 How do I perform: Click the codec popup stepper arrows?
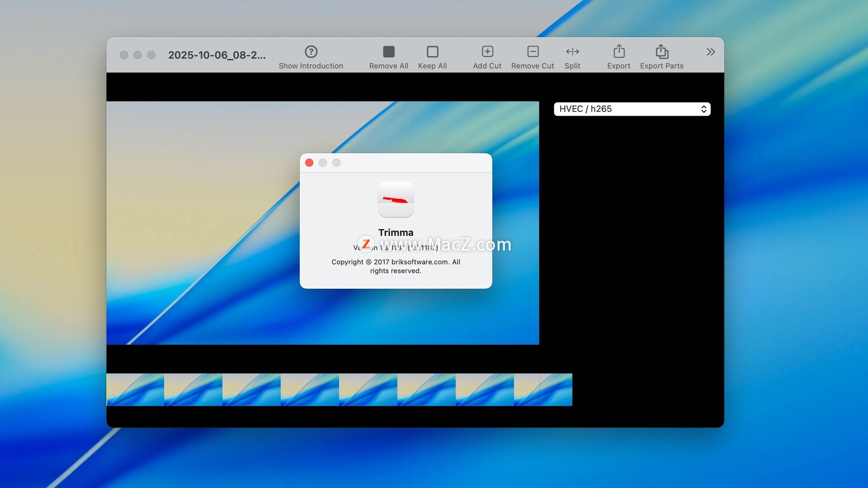[x=703, y=109]
